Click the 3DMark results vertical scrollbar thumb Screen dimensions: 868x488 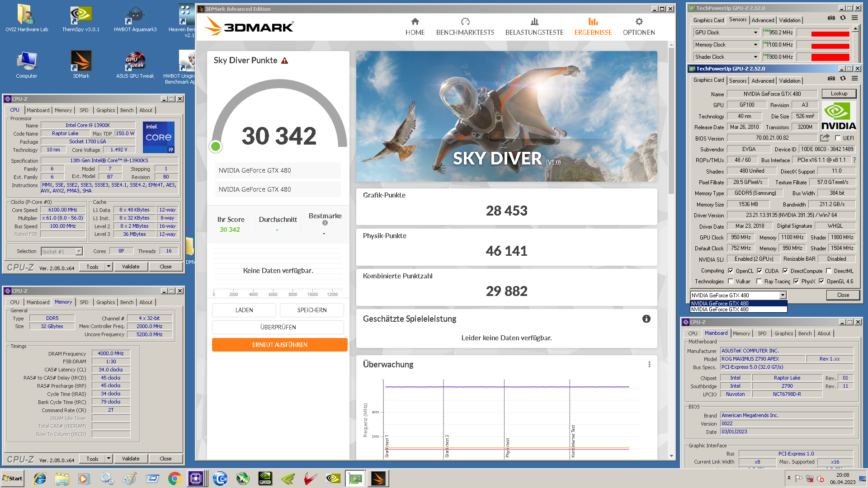(671, 120)
